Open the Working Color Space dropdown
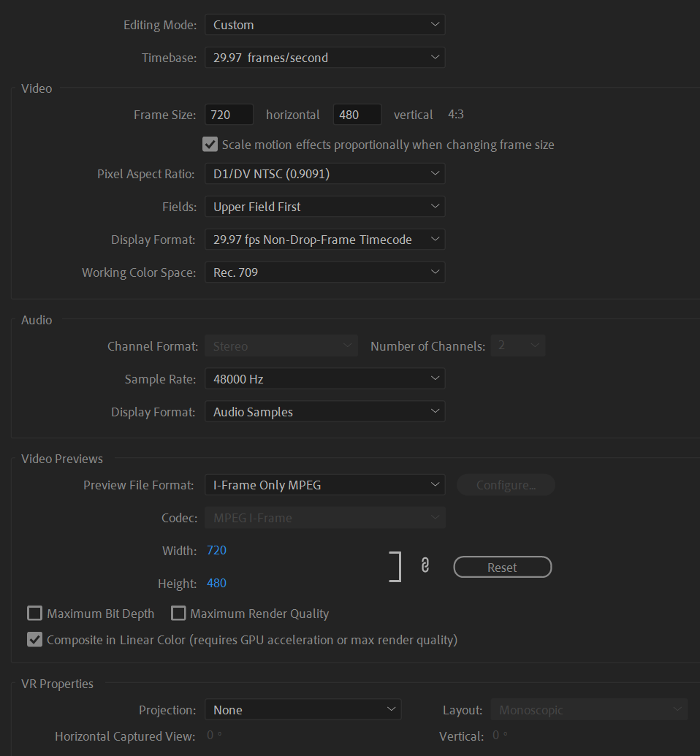Viewport: 700px width, 756px height. coord(324,272)
